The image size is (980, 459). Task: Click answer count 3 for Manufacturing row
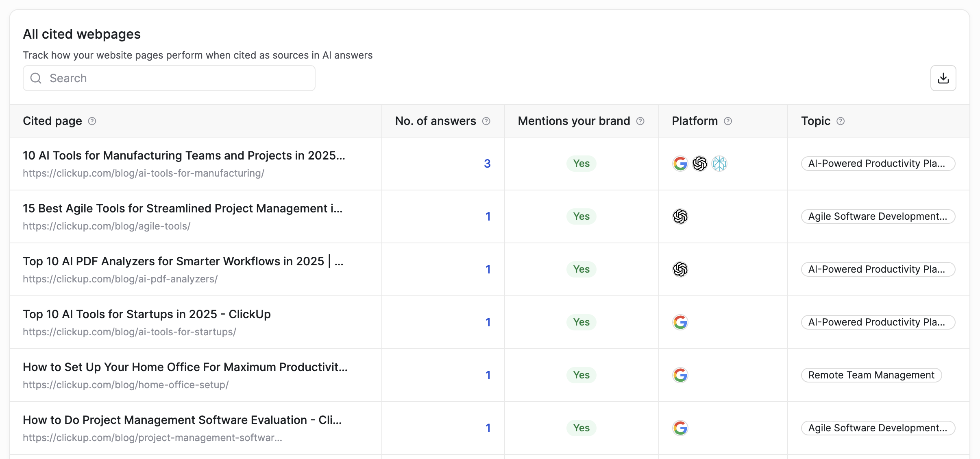click(487, 164)
